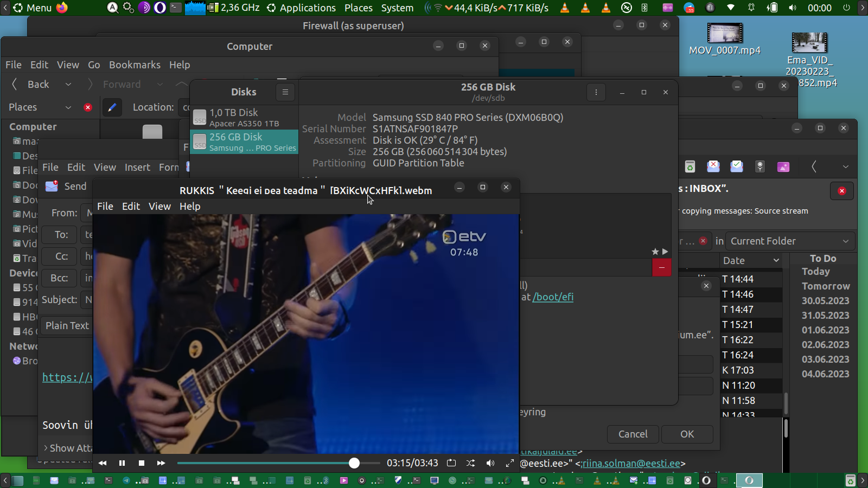Open the 256 GB Disk options menu

coord(596,92)
